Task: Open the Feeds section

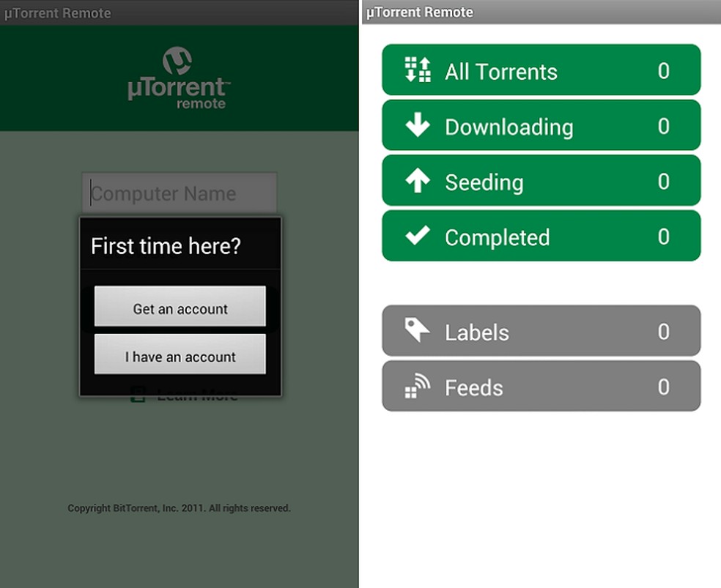Action: [x=541, y=386]
